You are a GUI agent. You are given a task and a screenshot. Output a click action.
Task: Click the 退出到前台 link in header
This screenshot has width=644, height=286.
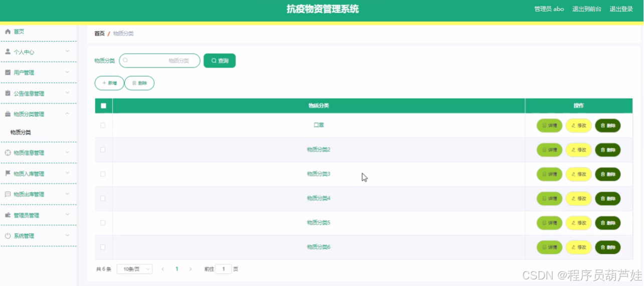click(x=587, y=9)
